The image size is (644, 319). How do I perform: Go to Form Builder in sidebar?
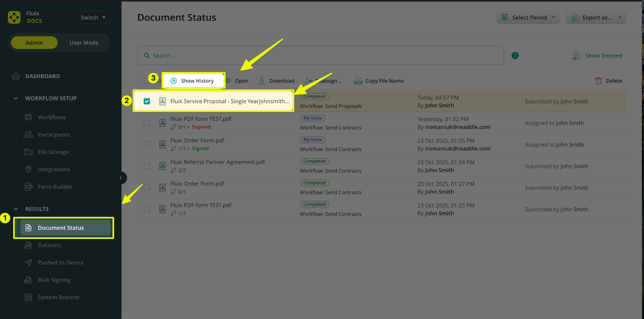[55, 186]
